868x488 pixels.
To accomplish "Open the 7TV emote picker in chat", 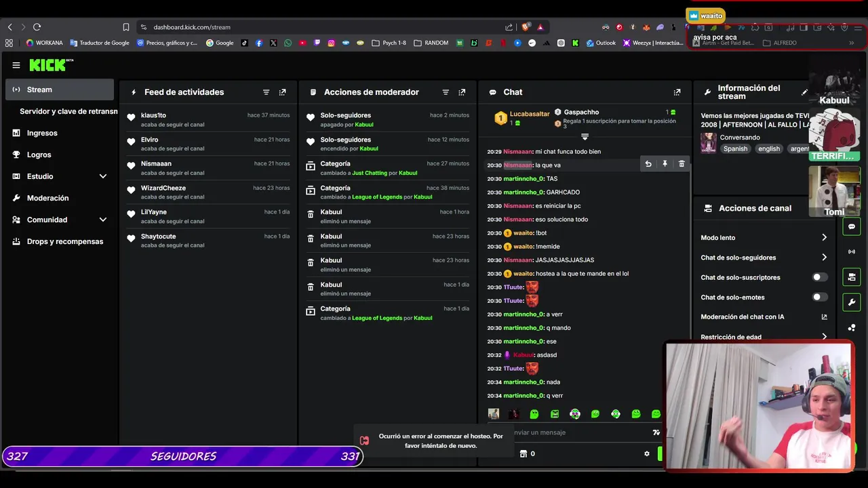I will pos(656,432).
